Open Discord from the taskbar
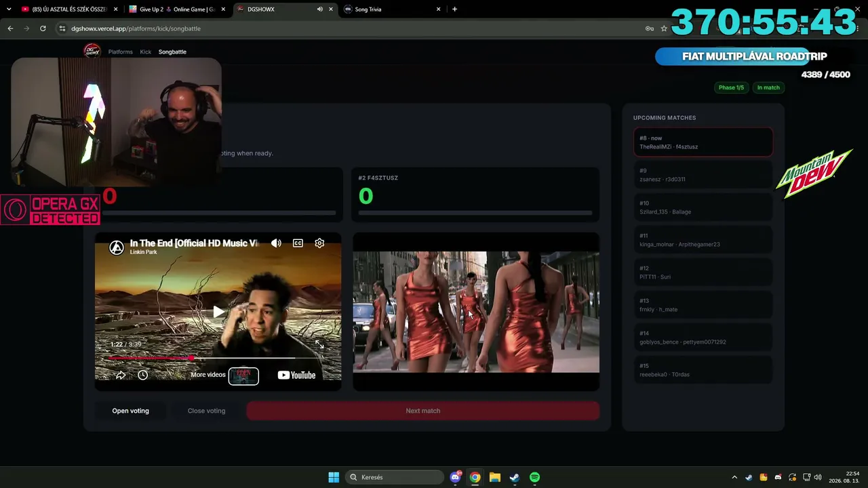 pos(456,477)
